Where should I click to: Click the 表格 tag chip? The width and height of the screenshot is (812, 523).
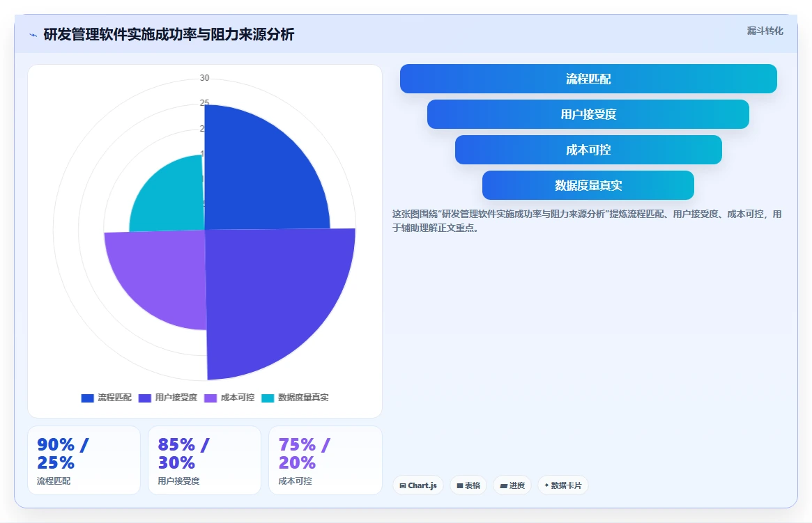pos(468,485)
